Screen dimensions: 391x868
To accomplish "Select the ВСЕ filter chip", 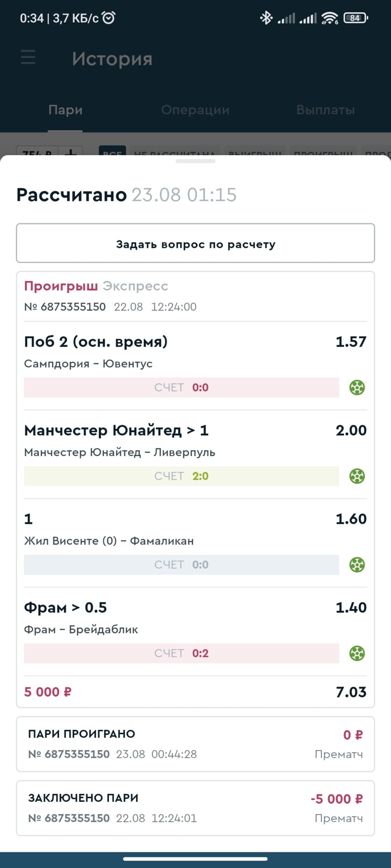I will tap(112, 152).
